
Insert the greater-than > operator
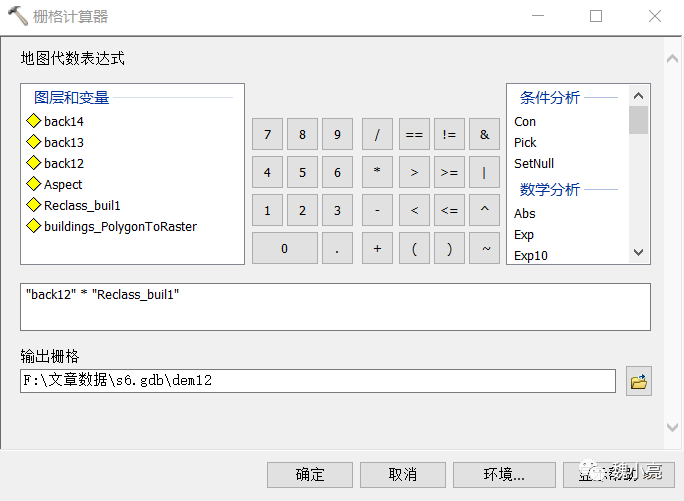click(x=414, y=172)
